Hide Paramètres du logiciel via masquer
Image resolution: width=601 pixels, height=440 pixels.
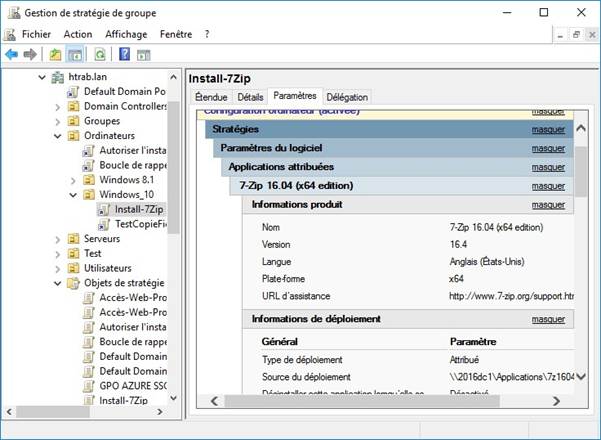click(548, 149)
